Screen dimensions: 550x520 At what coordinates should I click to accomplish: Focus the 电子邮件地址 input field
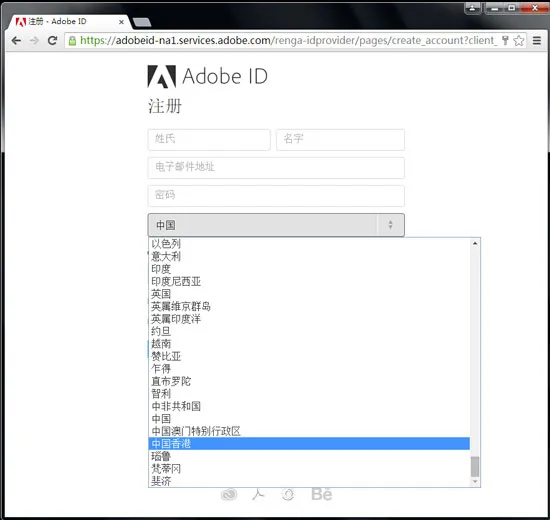(276, 168)
